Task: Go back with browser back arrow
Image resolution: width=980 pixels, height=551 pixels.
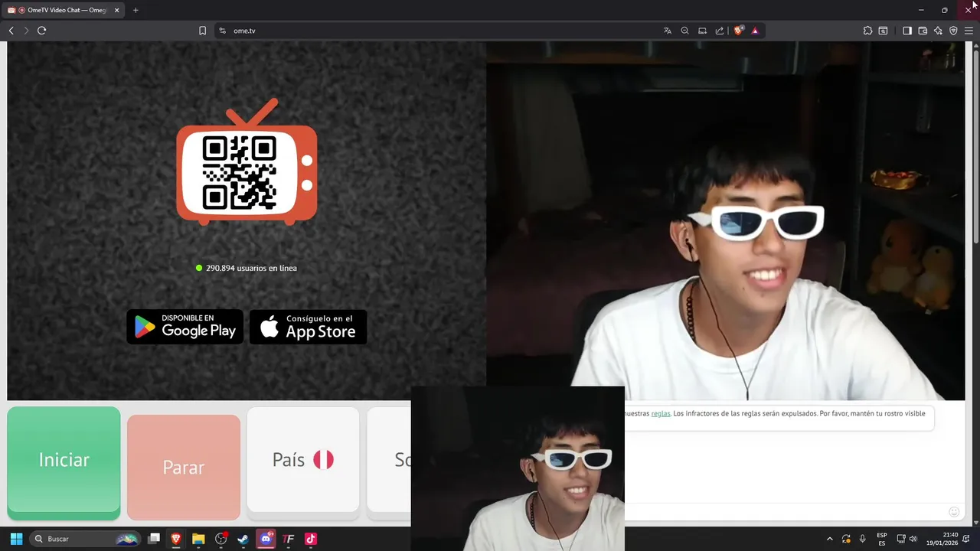Action: (11, 31)
